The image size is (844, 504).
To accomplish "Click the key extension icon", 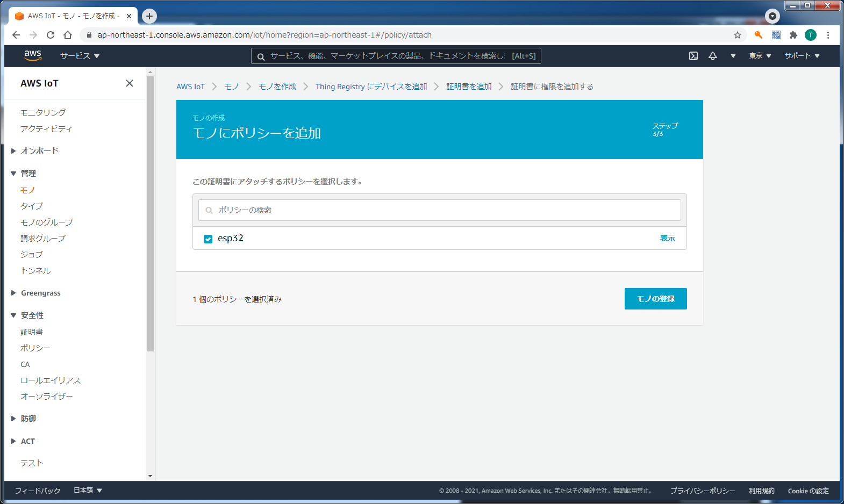I will [x=759, y=35].
